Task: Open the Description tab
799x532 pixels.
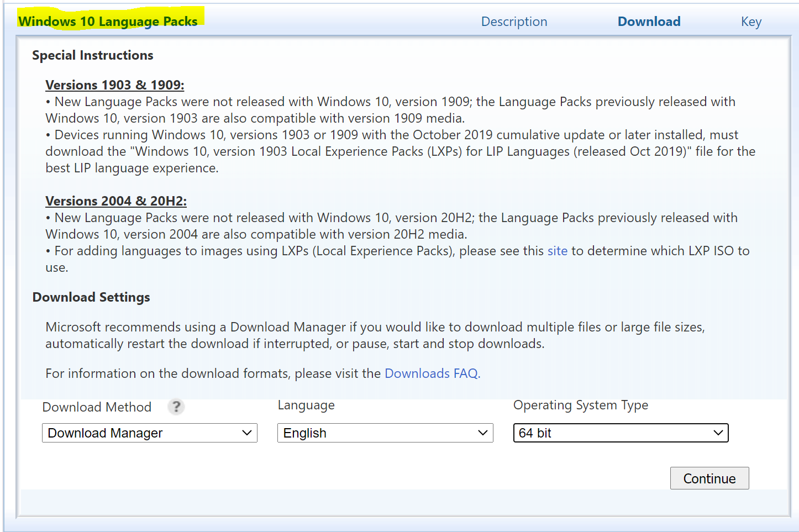Action: (x=514, y=22)
